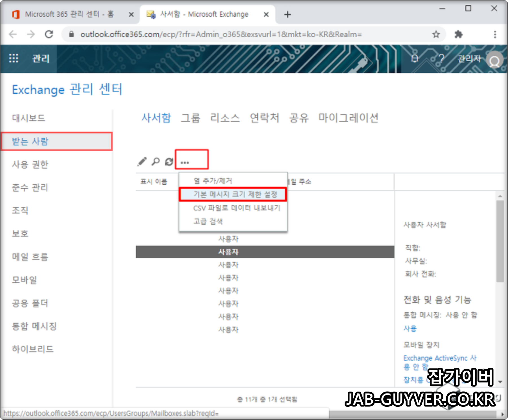Viewport: 508px width, 420px height.
Task: Click Exchange ActiveSync 사용 안 함 link
Action: coord(440,362)
